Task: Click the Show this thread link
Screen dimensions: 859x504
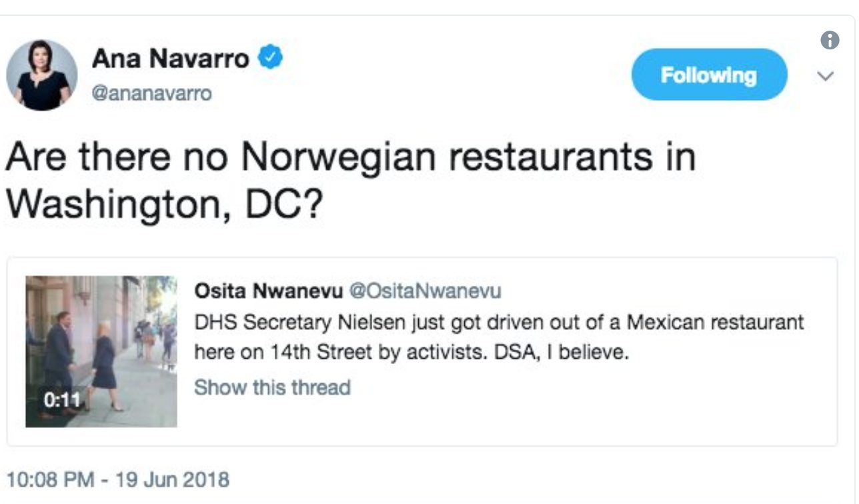Action: click(x=272, y=387)
